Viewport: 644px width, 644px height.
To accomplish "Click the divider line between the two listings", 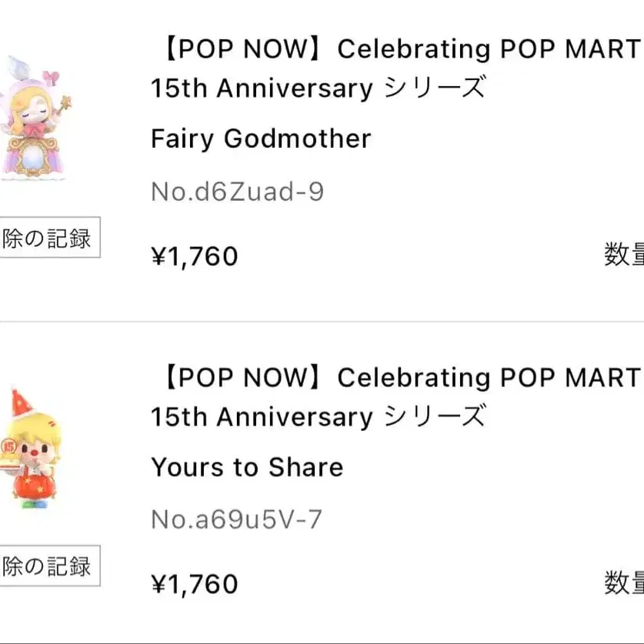I will (322, 322).
